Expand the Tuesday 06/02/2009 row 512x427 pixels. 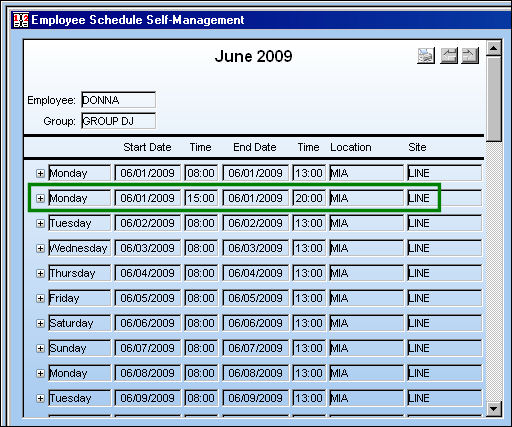[x=40, y=223]
